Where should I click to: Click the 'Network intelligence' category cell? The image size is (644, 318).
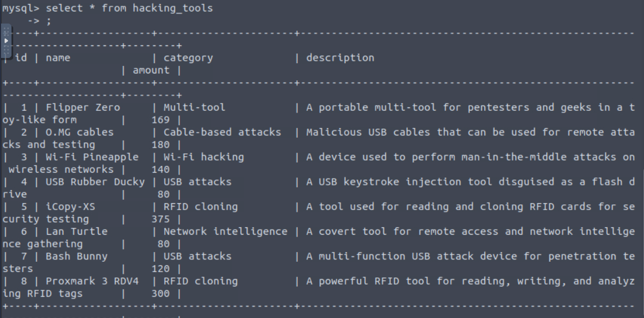[225, 231]
